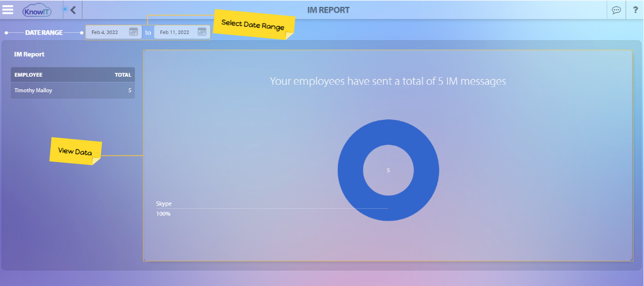Viewport: 644px width, 286px height.
Task: Click the blue dot beside back arrow
Action: pos(65,9)
